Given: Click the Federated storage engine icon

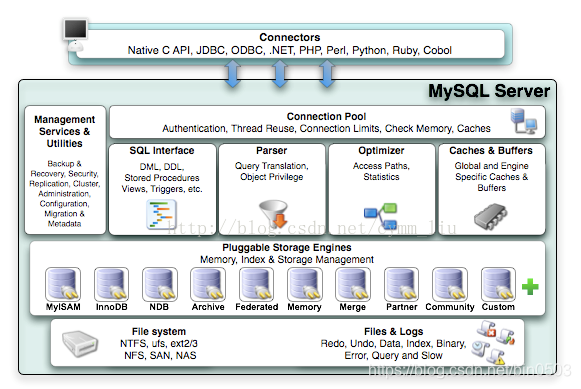Looking at the screenshot, I should tap(256, 284).
